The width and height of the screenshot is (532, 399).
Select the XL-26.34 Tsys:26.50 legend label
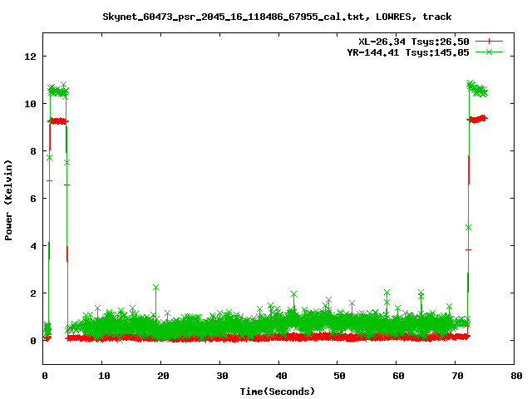[x=414, y=42]
